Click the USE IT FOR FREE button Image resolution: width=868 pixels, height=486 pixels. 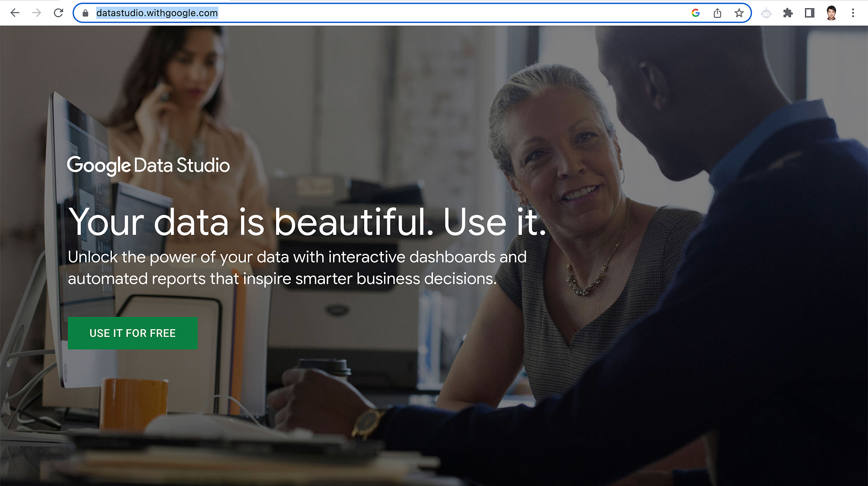pos(132,333)
